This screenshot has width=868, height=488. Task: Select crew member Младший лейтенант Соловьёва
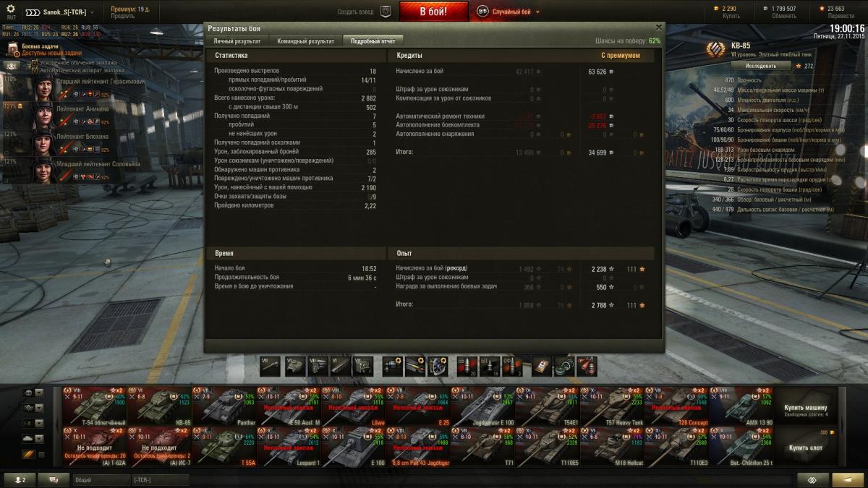click(76, 171)
